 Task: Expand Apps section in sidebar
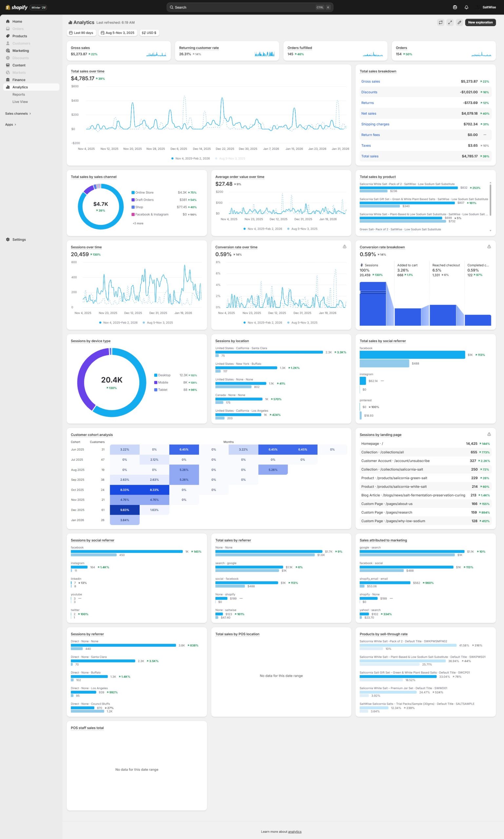(10, 125)
